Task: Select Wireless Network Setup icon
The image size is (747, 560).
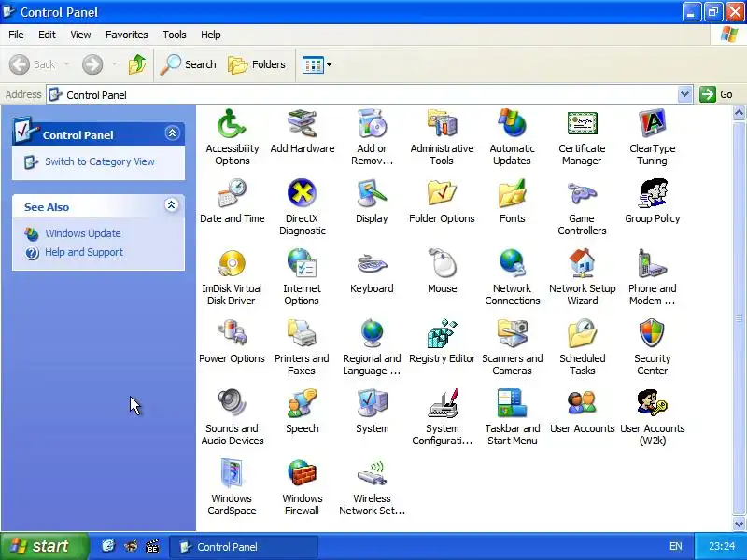Action: 372,473
